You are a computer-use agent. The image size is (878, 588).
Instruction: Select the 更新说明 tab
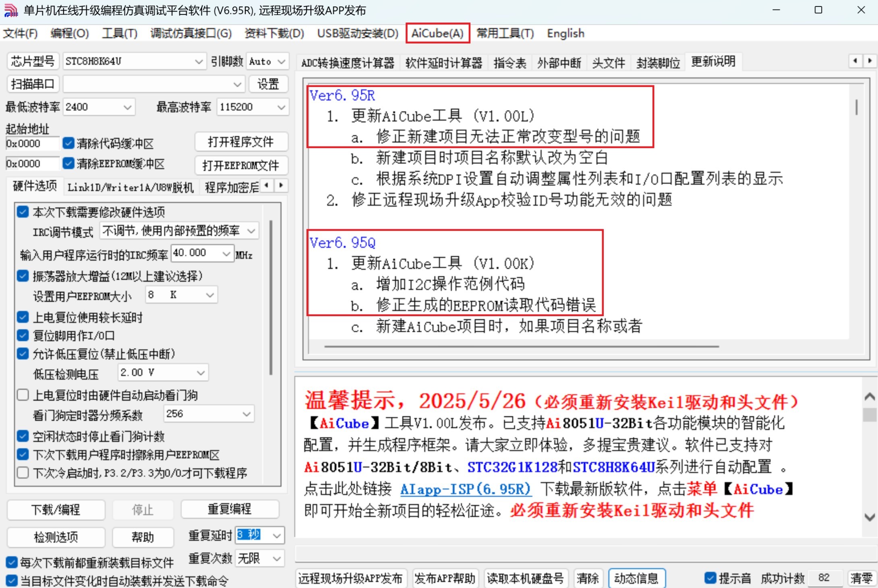click(x=713, y=62)
